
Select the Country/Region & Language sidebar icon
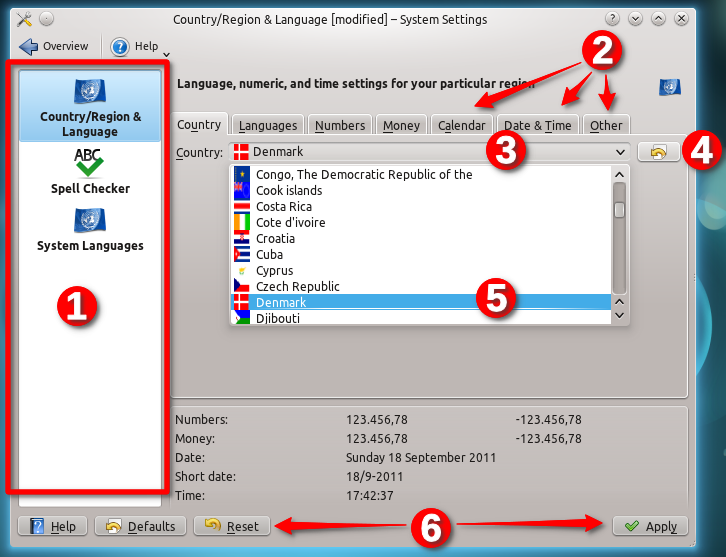tap(90, 93)
